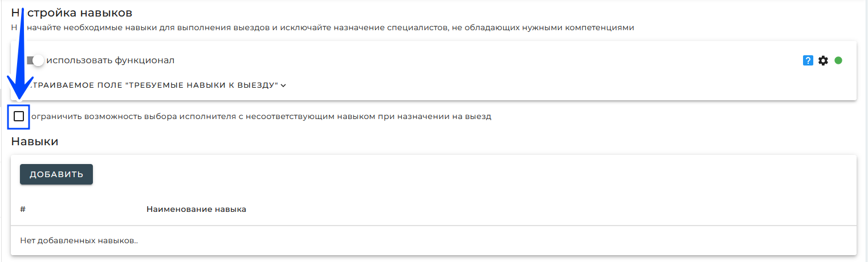Expand "Требуемые навыки к выезду" section
The width and height of the screenshot is (868, 262).
[x=157, y=85]
